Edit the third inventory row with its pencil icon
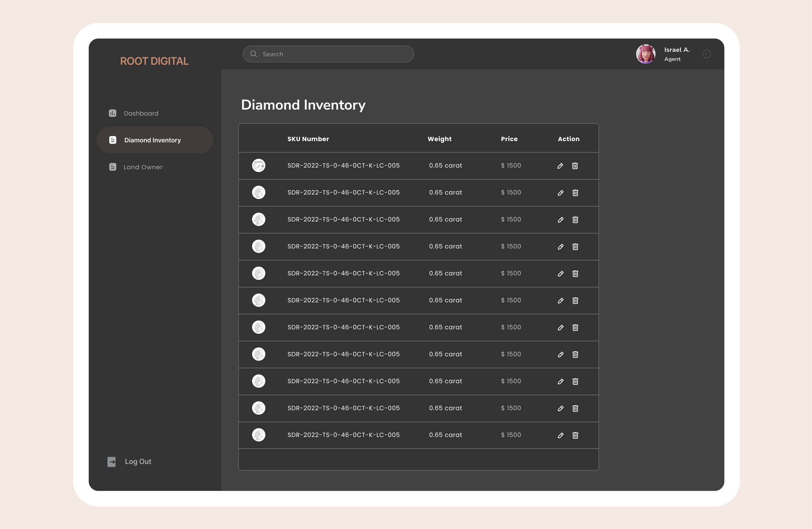 (561, 220)
